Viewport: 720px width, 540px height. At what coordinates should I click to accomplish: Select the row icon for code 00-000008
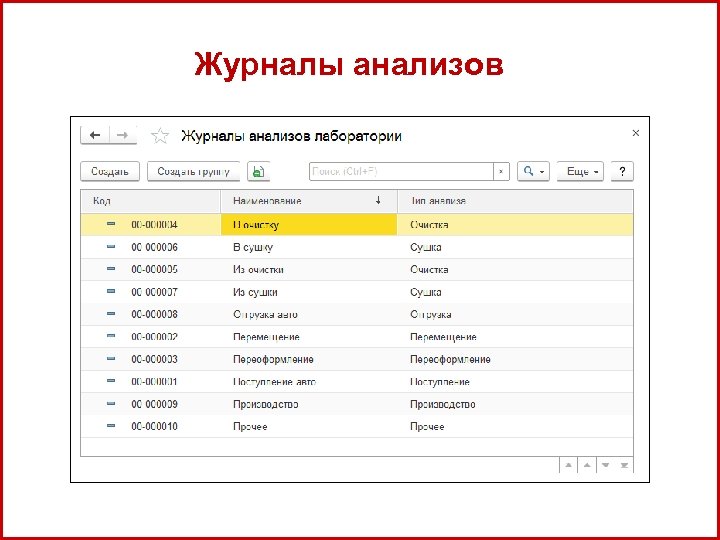[x=111, y=314]
